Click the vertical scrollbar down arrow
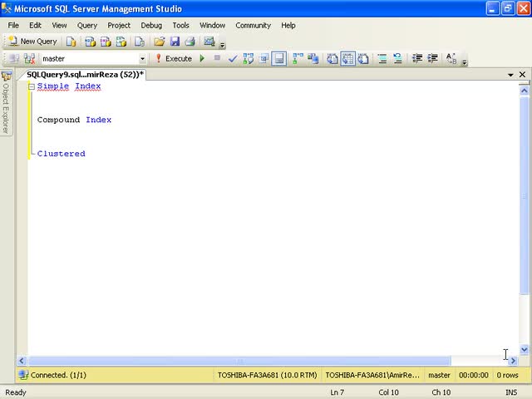The height and width of the screenshot is (399, 532). (x=525, y=349)
